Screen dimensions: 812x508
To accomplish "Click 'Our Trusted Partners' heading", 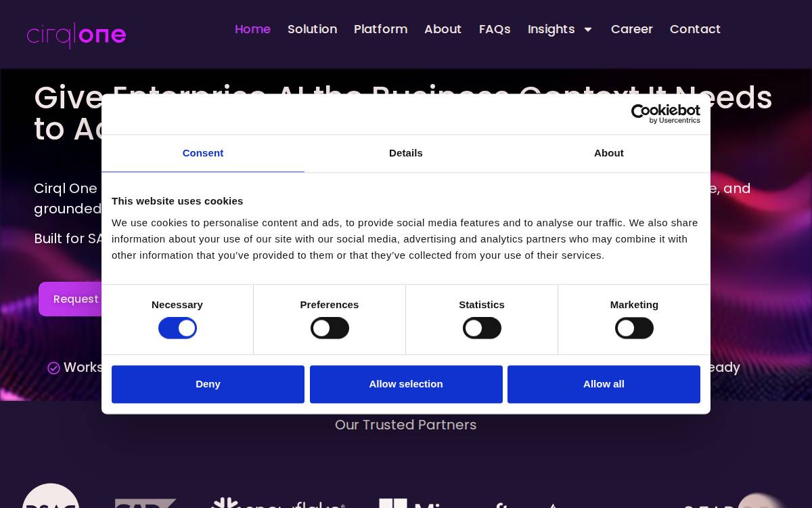I will point(406,425).
